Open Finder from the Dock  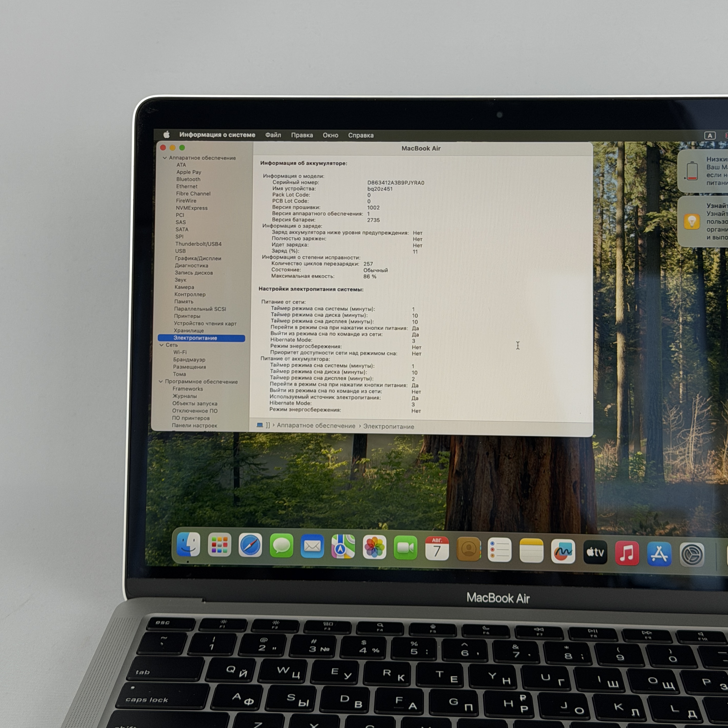click(188, 545)
